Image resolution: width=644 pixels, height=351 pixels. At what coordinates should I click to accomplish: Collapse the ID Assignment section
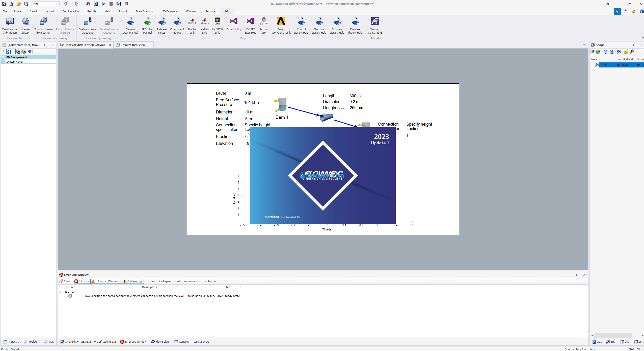(3, 57)
